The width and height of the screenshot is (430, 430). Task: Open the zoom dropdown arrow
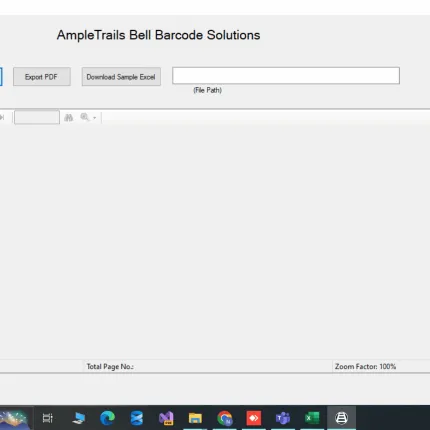pos(95,118)
